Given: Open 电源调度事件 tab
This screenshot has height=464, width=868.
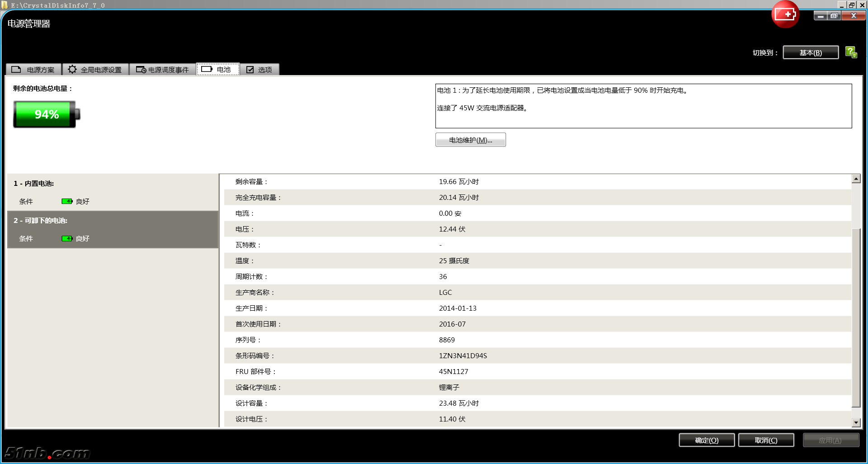Looking at the screenshot, I should (163, 70).
